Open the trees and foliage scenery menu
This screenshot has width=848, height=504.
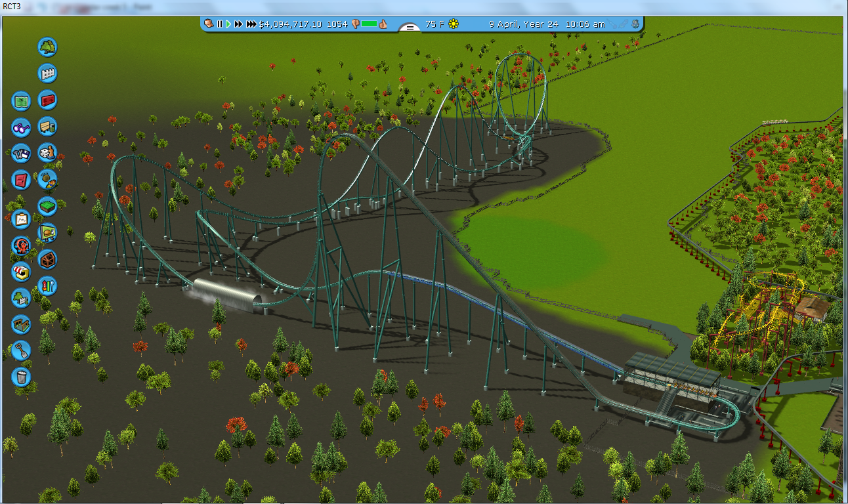click(47, 47)
